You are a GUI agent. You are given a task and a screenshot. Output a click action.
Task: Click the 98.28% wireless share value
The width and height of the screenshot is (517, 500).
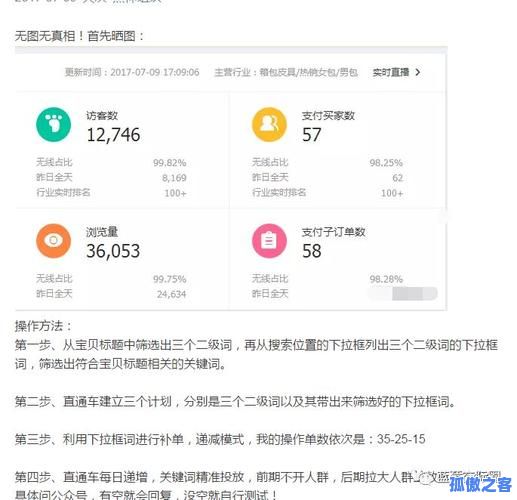tap(386, 279)
